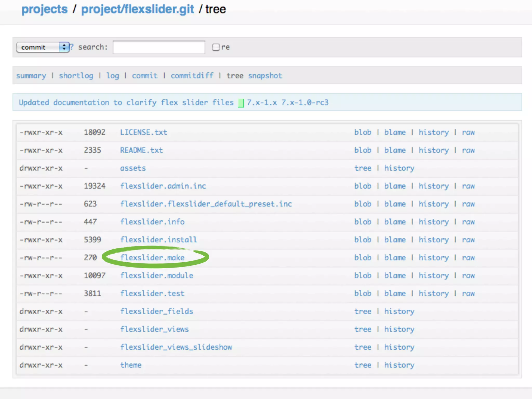This screenshot has height=399, width=532.
Task: Click the search text field
Action: (x=159, y=47)
